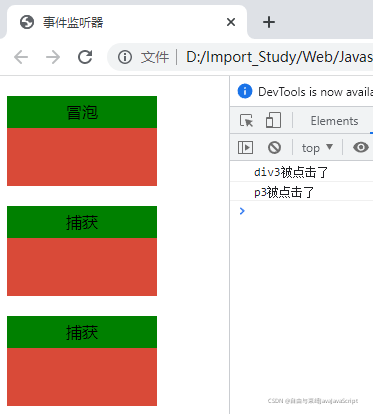Click the browser forward arrow
This screenshot has width=373, height=414.
pos(53,57)
